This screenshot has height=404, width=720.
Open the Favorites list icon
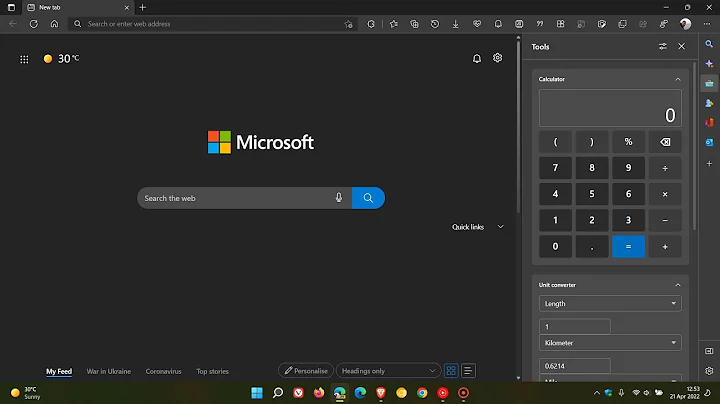pyautogui.click(x=394, y=24)
